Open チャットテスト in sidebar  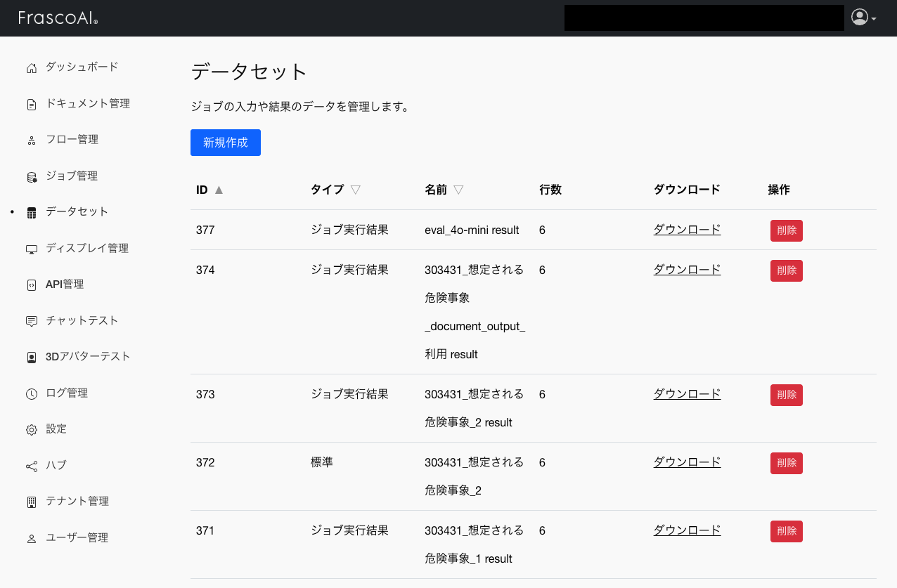coord(82,320)
